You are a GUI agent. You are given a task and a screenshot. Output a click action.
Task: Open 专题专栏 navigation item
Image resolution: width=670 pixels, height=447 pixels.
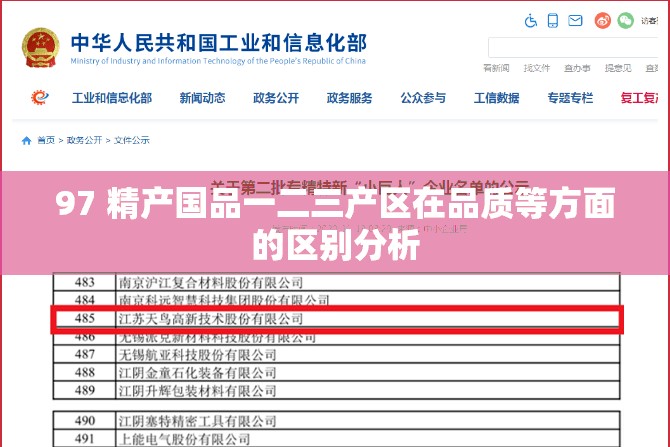570,98
